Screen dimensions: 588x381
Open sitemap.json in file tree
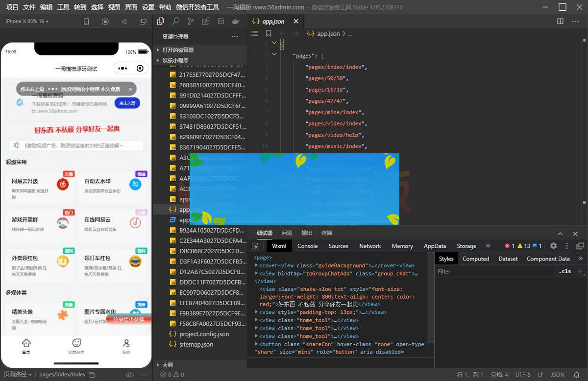tap(196, 344)
